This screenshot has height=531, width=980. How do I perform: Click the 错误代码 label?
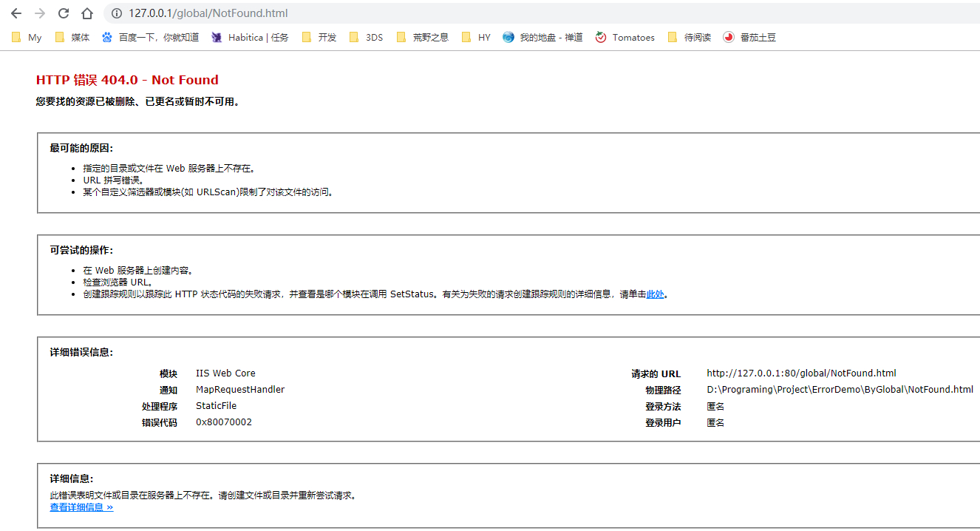pos(160,423)
